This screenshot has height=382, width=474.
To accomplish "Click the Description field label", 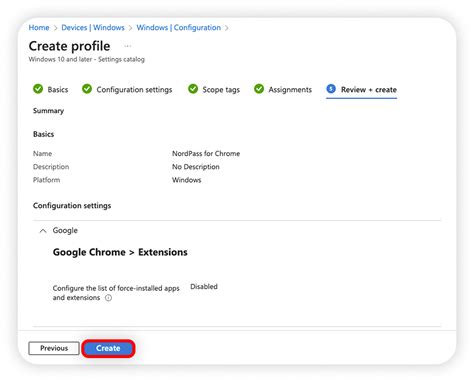I will tap(51, 167).
